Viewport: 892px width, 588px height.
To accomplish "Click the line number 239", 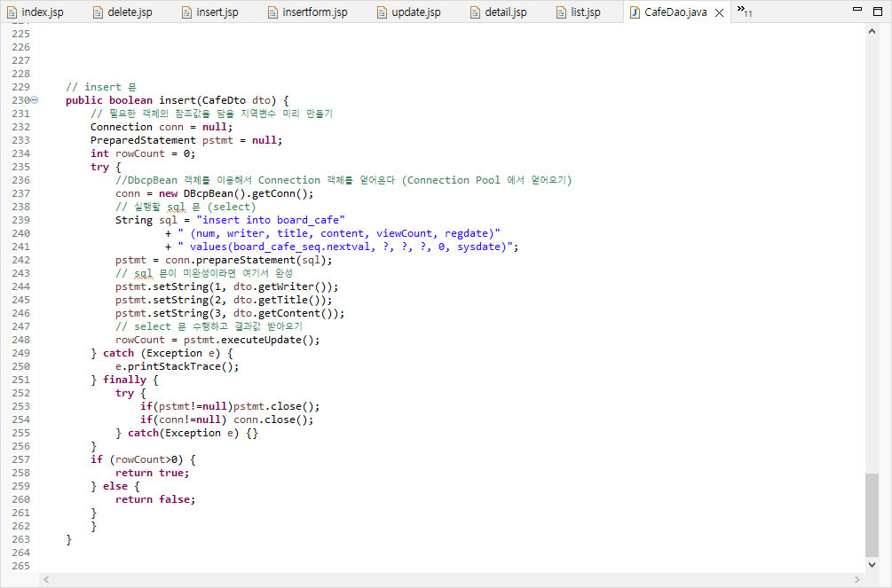I will click(x=20, y=220).
